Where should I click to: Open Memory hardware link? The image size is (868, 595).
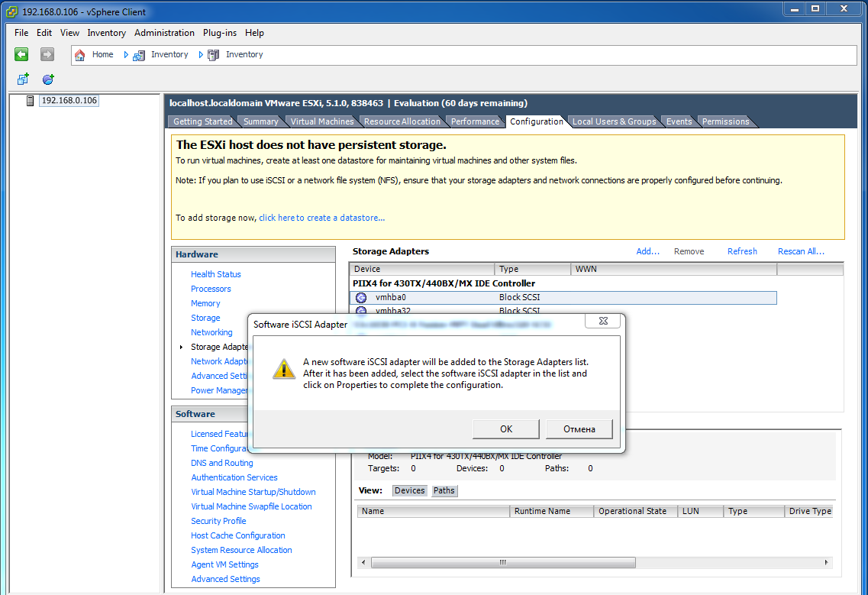(205, 303)
